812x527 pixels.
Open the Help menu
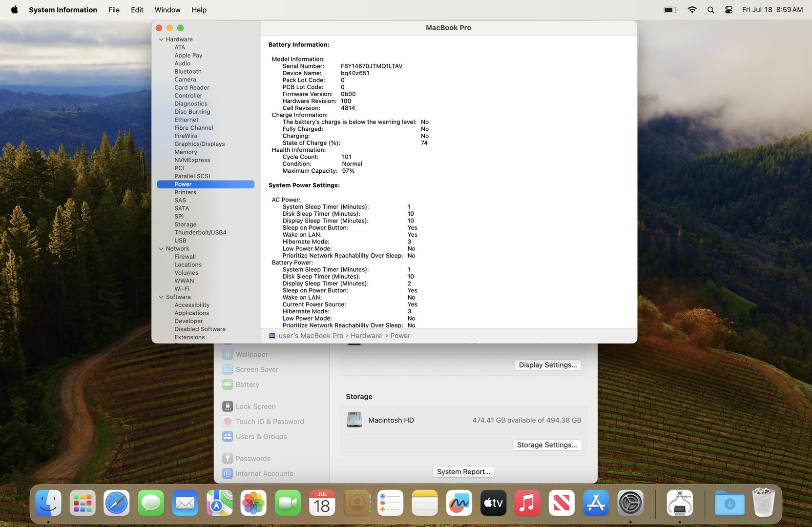coord(199,10)
